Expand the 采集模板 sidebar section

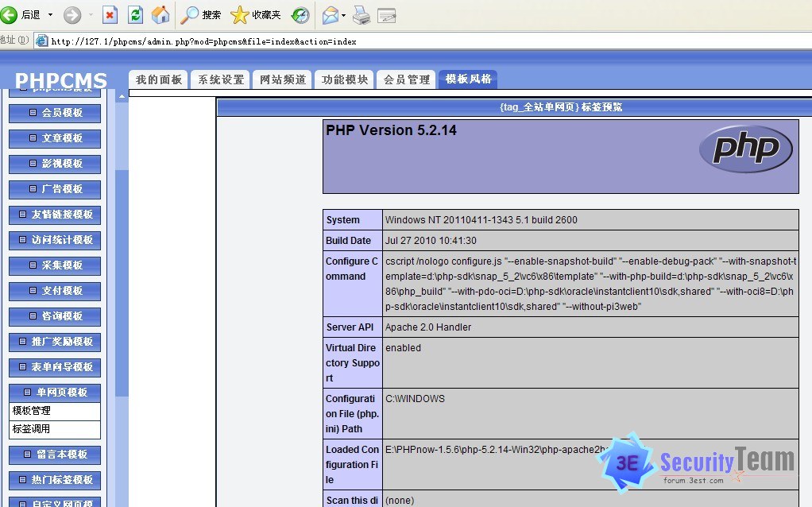55,265
